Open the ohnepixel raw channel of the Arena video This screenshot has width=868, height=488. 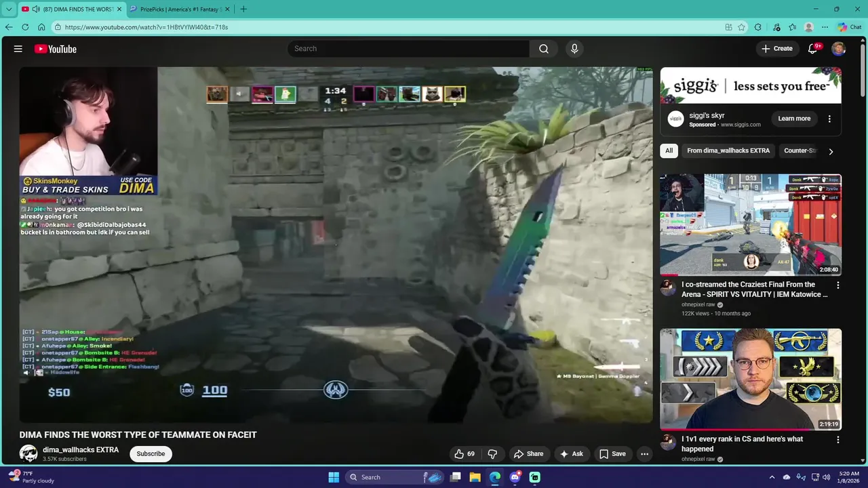[x=698, y=305]
